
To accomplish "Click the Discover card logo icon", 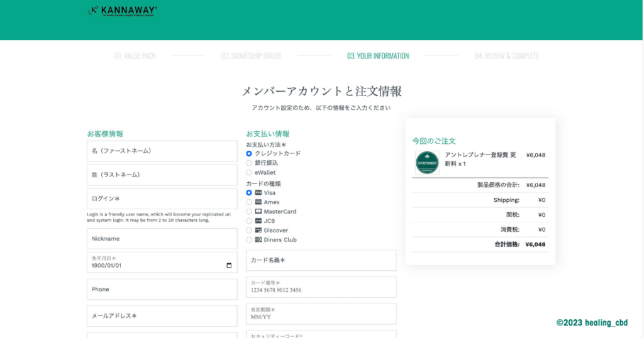I will click(258, 231).
